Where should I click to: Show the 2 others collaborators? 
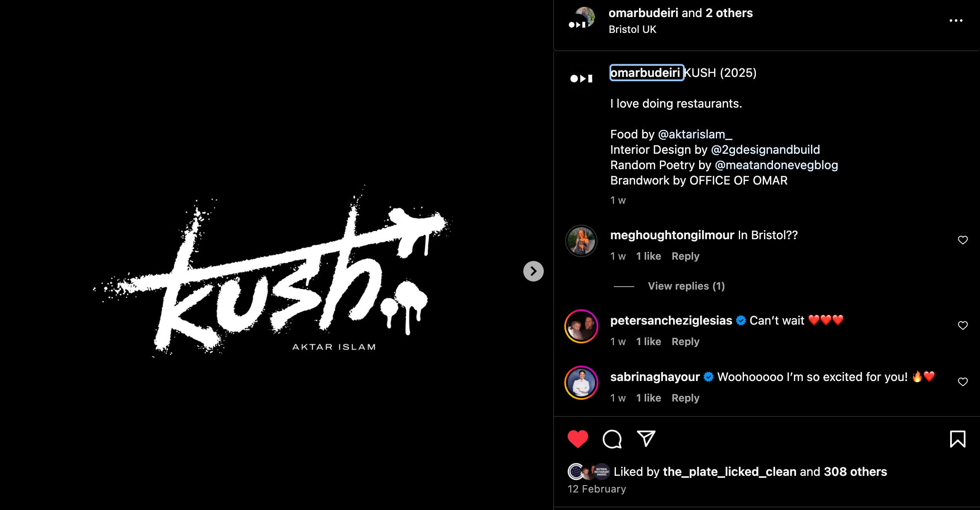coord(729,13)
